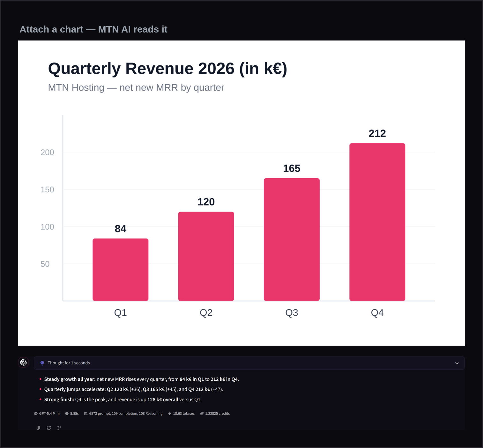Click the clock icon next to 5.85s

tap(67, 414)
